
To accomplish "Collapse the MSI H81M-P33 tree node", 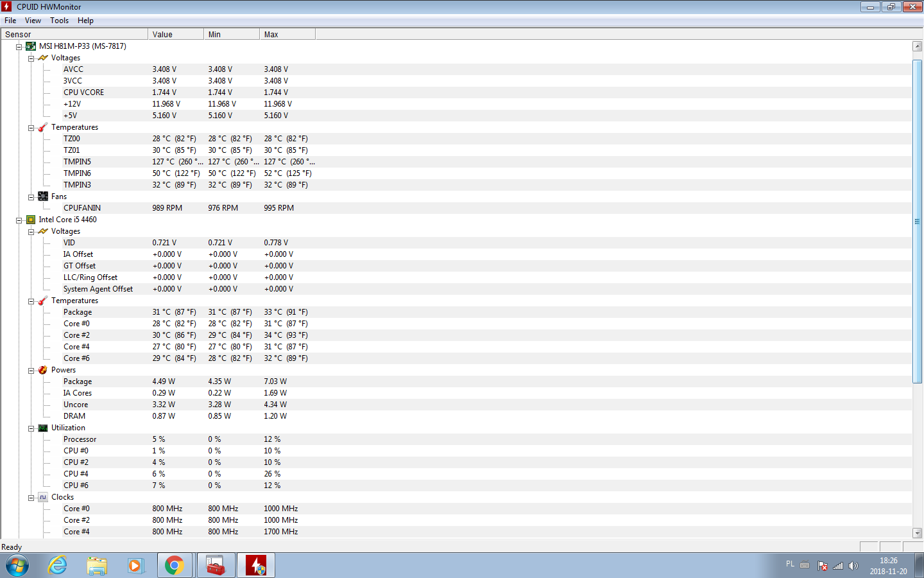I will coord(19,47).
